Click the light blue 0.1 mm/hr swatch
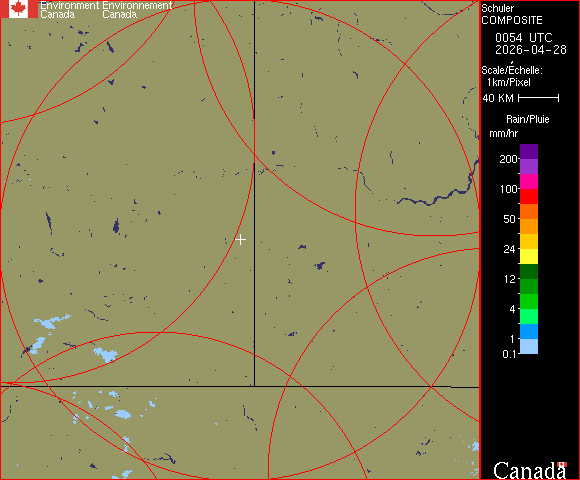 tap(529, 347)
